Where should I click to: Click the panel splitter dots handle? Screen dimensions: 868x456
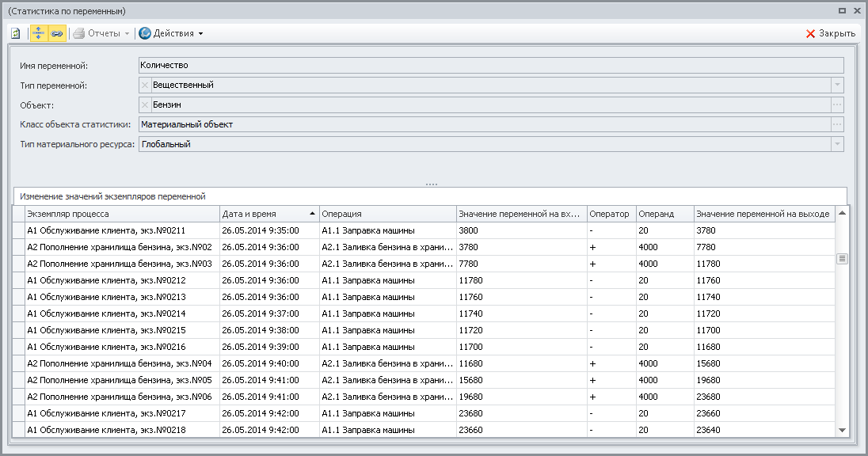pos(432,184)
